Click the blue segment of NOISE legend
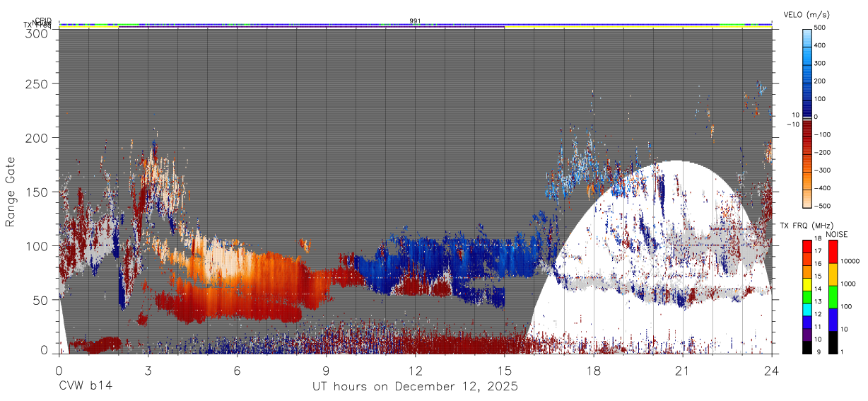This screenshot has width=868, height=401. click(x=833, y=320)
